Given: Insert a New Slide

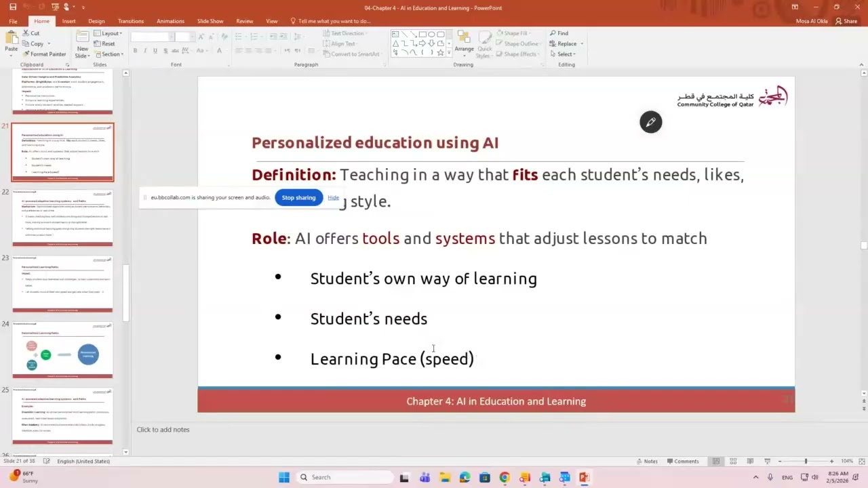Looking at the screenshot, I should coord(82,43).
